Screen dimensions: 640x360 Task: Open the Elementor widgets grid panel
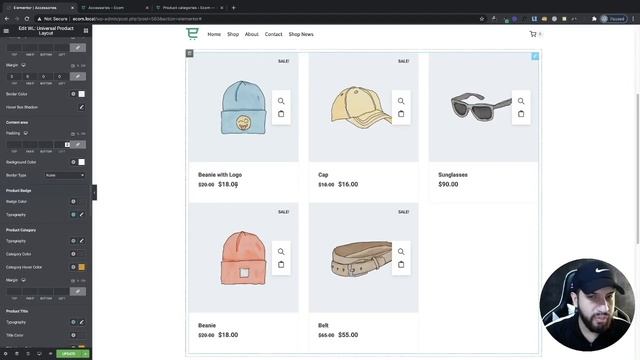click(x=86, y=31)
